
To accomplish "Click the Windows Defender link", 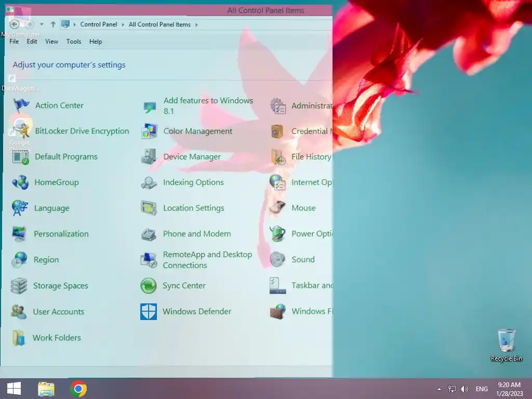I will tap(197, 312).
